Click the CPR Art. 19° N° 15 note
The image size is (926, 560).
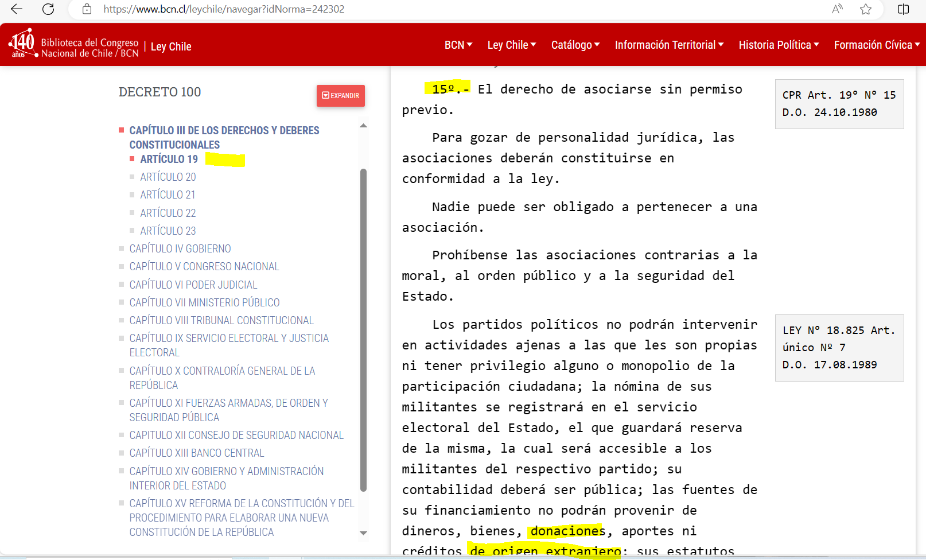point(839,104)
